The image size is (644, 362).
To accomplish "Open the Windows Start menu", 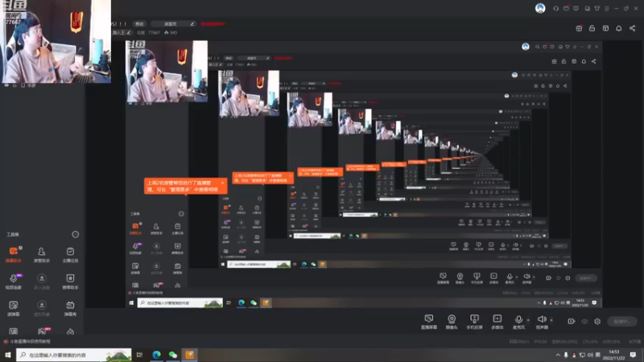I will (x=7, y=355).
